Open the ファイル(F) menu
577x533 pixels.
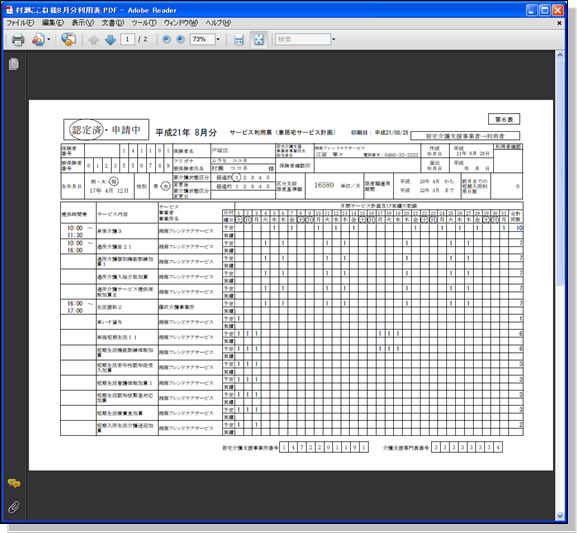(x=20, y=23)
